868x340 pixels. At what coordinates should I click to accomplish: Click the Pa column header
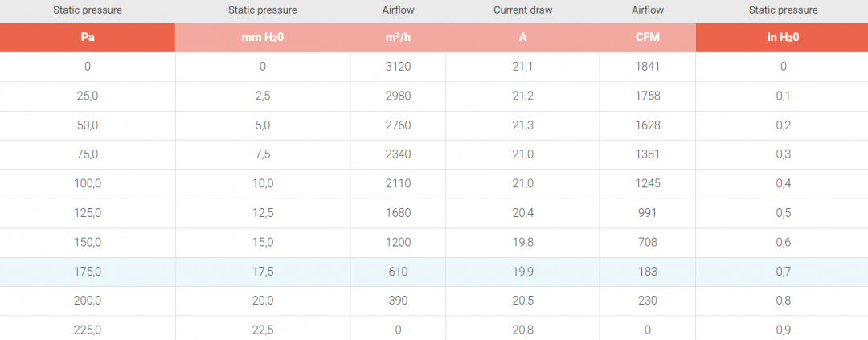87,38
